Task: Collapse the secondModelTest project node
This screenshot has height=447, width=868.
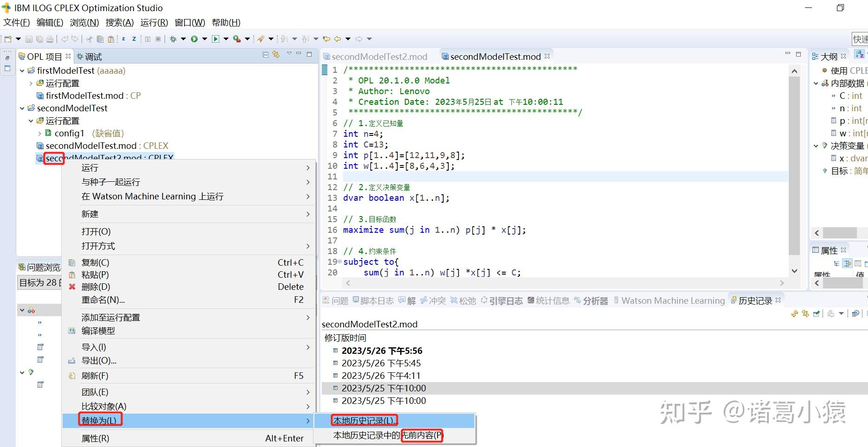Action: [22, 108]
